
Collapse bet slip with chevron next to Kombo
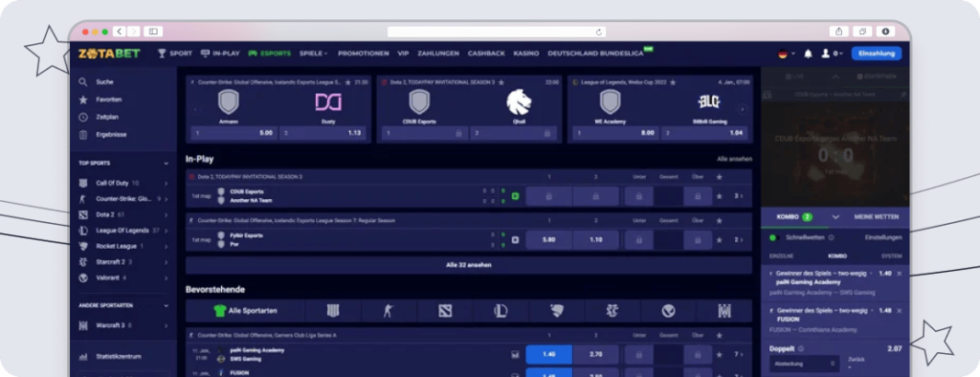click(835, 217)
